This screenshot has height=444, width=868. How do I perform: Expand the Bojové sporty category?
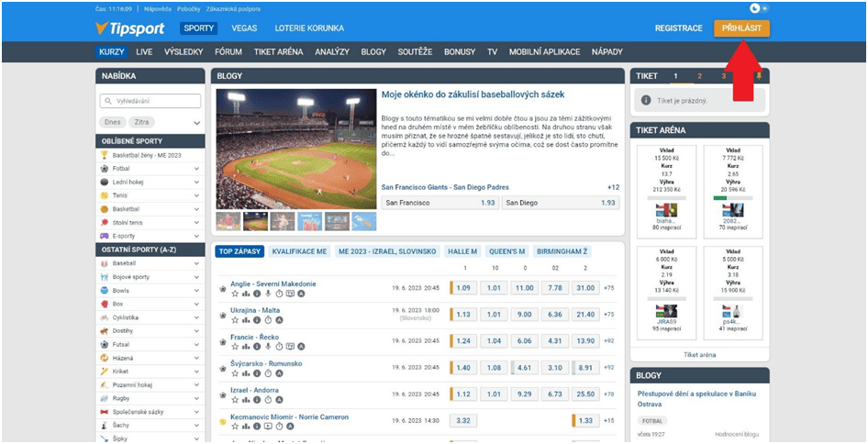click(196, 277)
